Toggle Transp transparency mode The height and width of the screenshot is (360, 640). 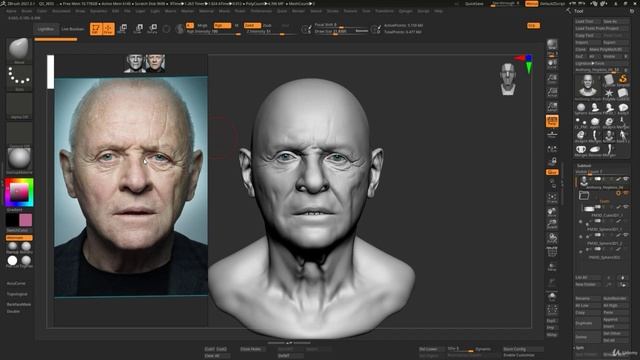point(552,267)
